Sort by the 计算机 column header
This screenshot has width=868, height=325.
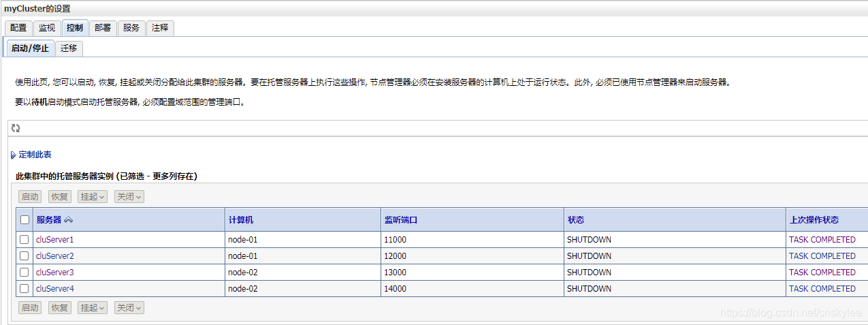point(241,220)
